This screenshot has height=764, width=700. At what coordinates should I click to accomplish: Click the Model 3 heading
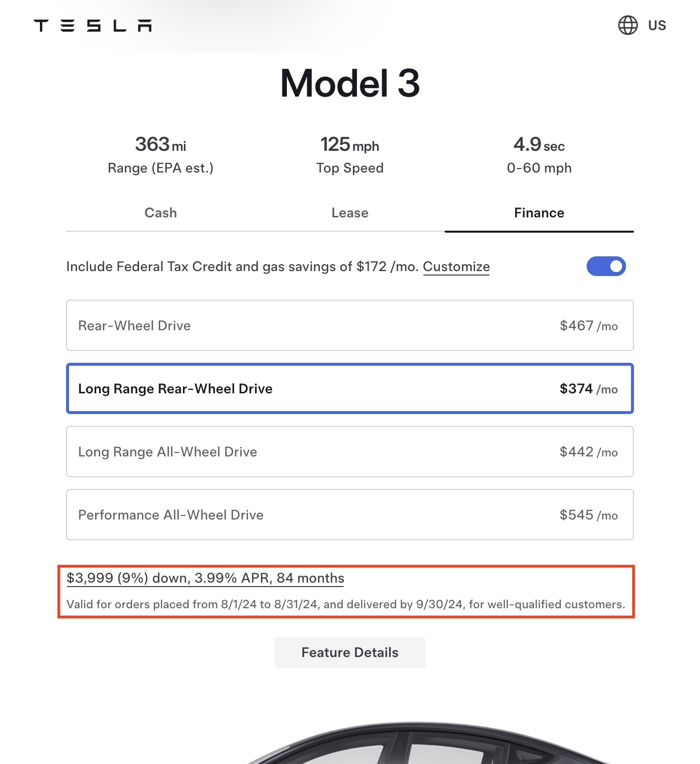pyautogui.click(x=350, y=83)
